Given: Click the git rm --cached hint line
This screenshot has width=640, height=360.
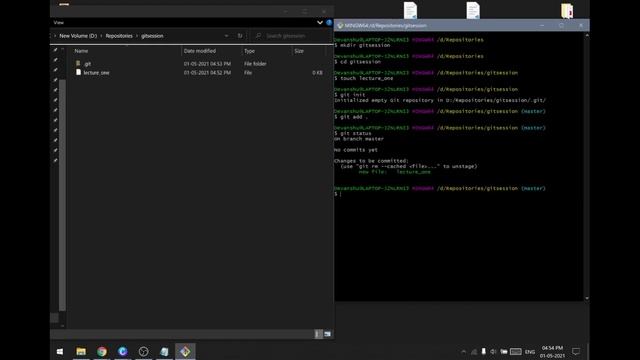Looking at the screenshot, I should pos(409,166).
